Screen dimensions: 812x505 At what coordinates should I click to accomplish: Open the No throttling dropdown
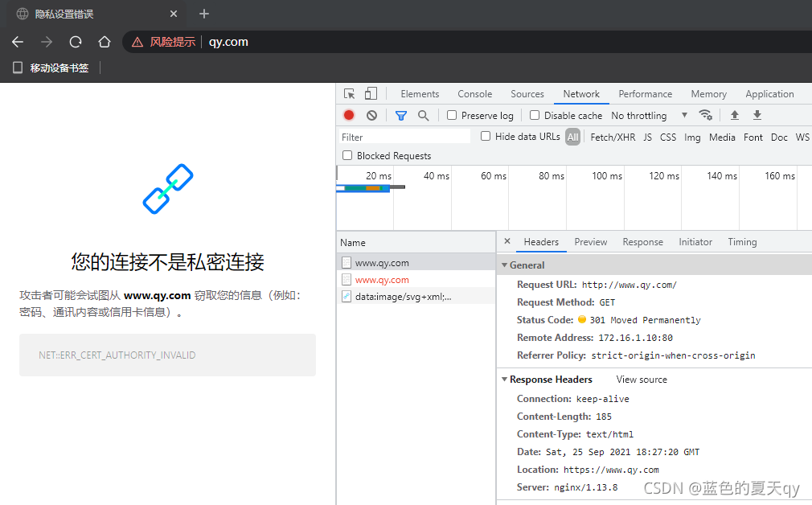649,116
